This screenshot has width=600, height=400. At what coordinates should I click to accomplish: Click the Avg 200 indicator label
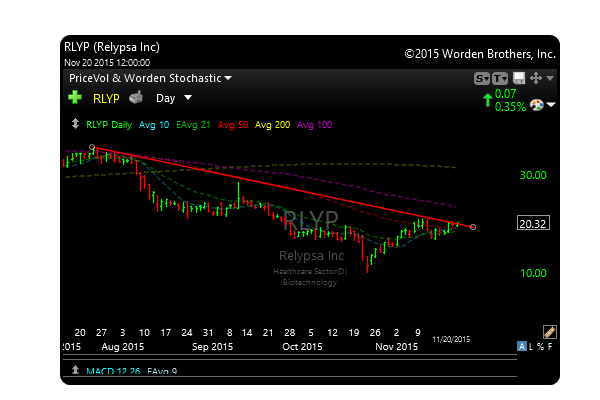point(271,125)
